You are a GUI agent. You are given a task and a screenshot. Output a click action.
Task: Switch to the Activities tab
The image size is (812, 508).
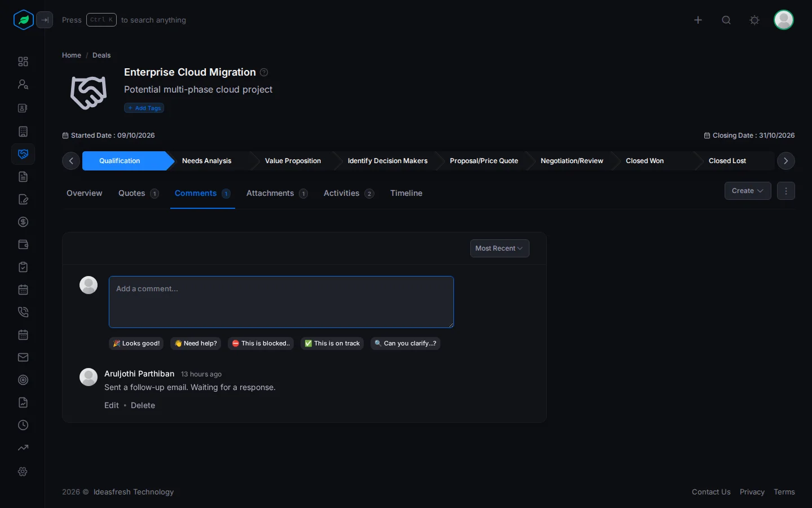tap(348, 193)
